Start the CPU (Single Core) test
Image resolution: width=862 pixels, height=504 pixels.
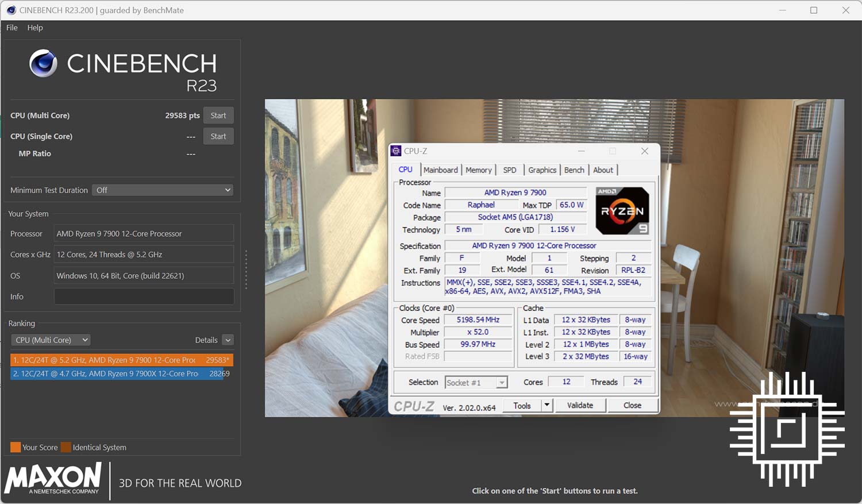click(218, 136)
